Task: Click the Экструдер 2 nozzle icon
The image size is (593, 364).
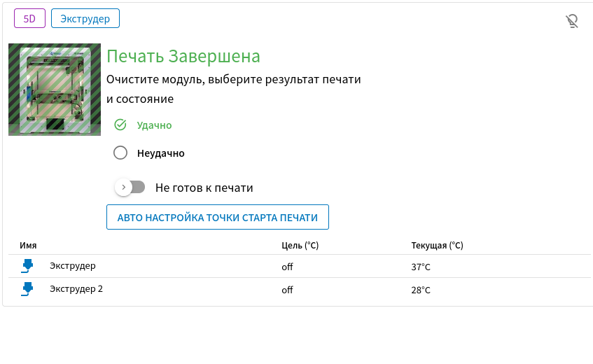Action: (x=27, y=289)
